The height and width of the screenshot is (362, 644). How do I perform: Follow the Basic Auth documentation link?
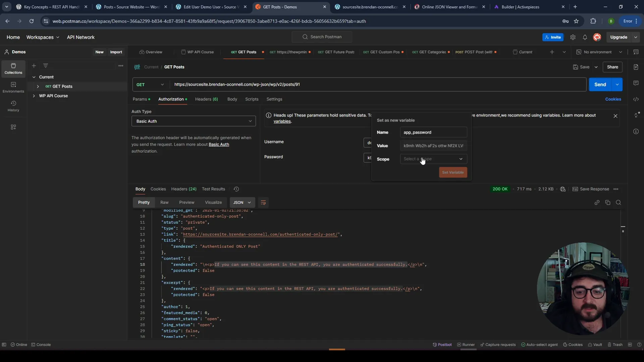(x=219, y=144)
